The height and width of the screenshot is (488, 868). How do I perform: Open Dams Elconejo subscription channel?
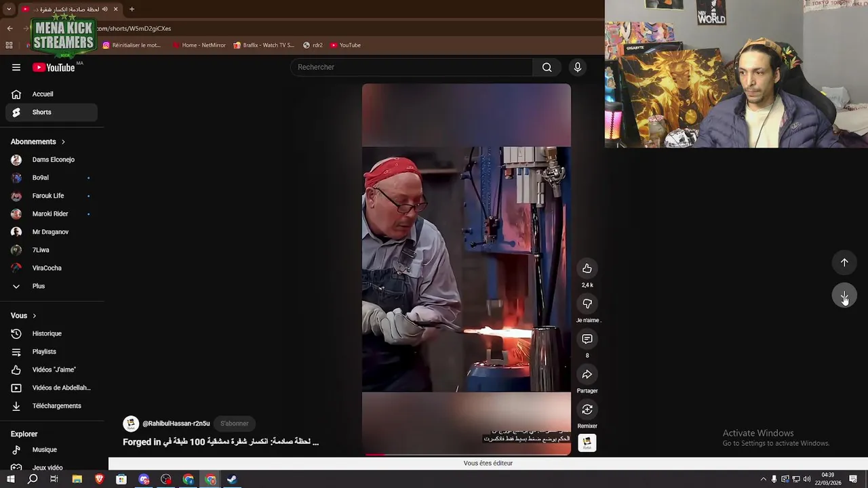click(x=52, y=159)
